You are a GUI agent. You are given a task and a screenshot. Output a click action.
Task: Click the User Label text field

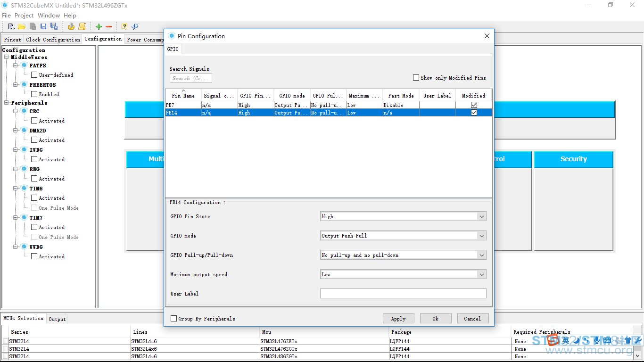pyautogui.click(x=403, y=294)
